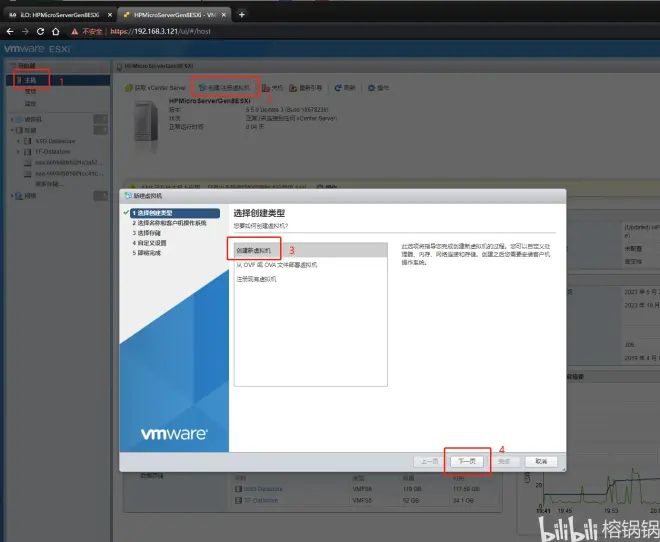The height and width of the screenshot is (542, 660).
Task: Select the second naa.600 disk device
Action: (x=69, y=173)
